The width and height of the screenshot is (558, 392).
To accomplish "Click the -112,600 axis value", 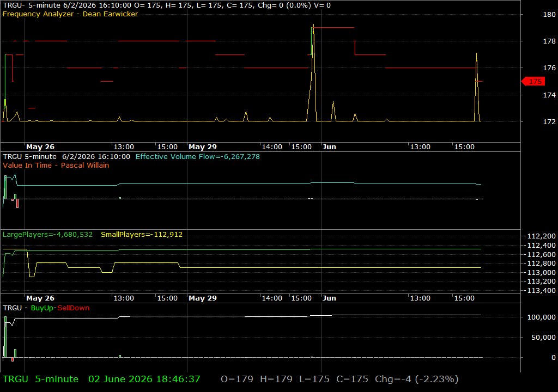I will click(x=539, y=255).
